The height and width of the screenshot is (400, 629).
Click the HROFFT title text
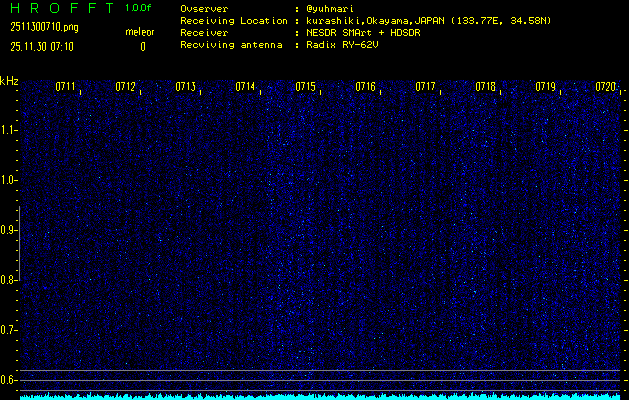coord(60,8)
